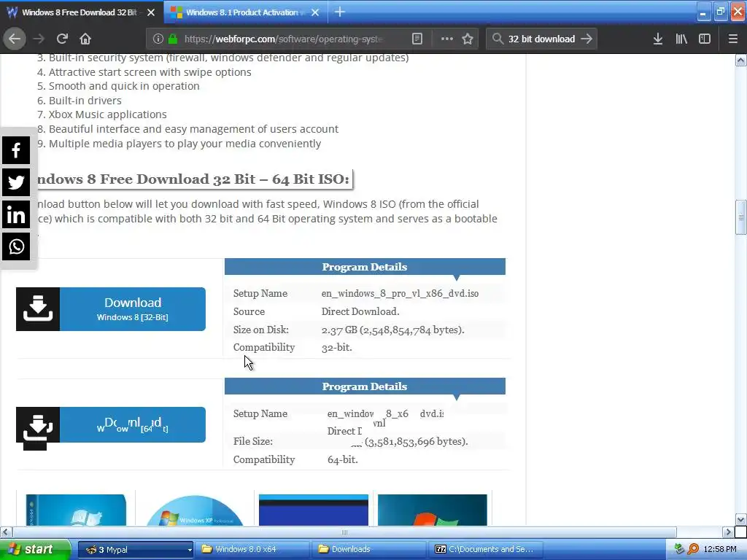This screenshot has height=560, width=747.
Task: Click the webforpc.com address bar URL
Action: [284, 39]
